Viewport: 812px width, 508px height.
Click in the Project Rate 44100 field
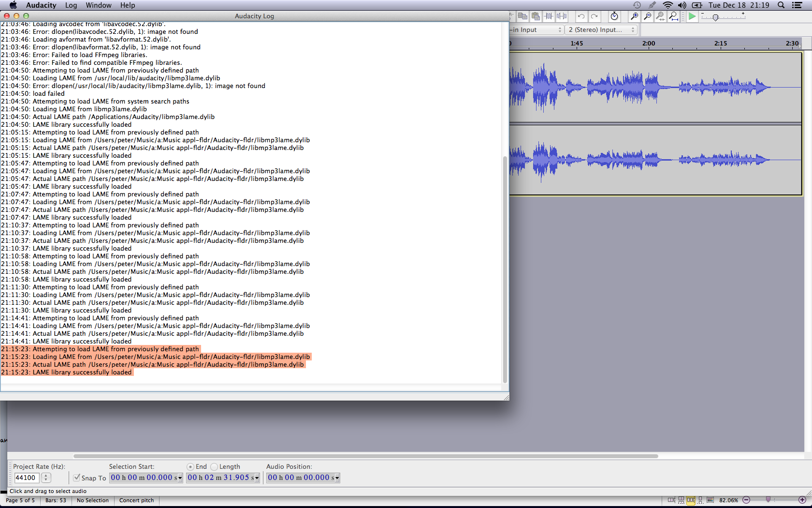[x=26, y=478]
